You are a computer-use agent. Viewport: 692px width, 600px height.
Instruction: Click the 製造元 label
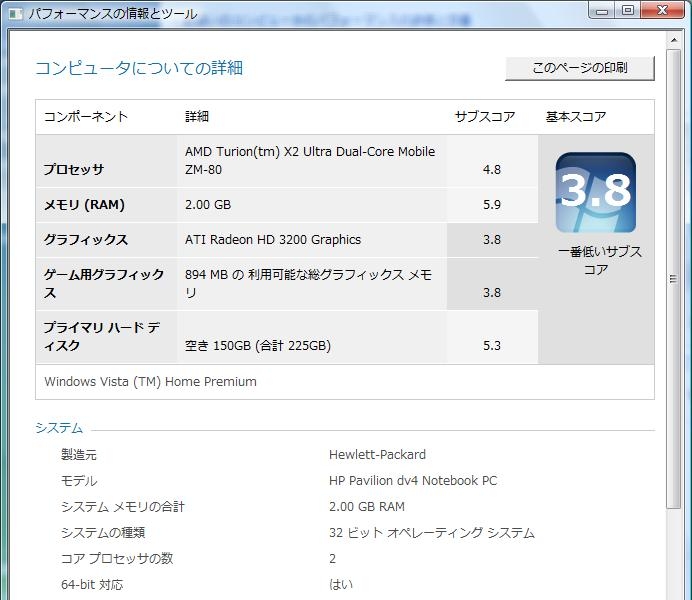click(79, 454)
